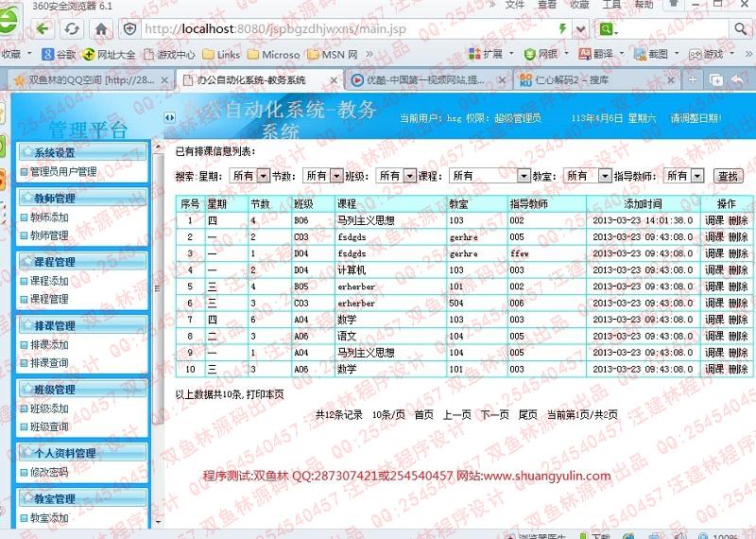Close the 办公自动化系统-教务系统 tab

click(x=334, y=80)
